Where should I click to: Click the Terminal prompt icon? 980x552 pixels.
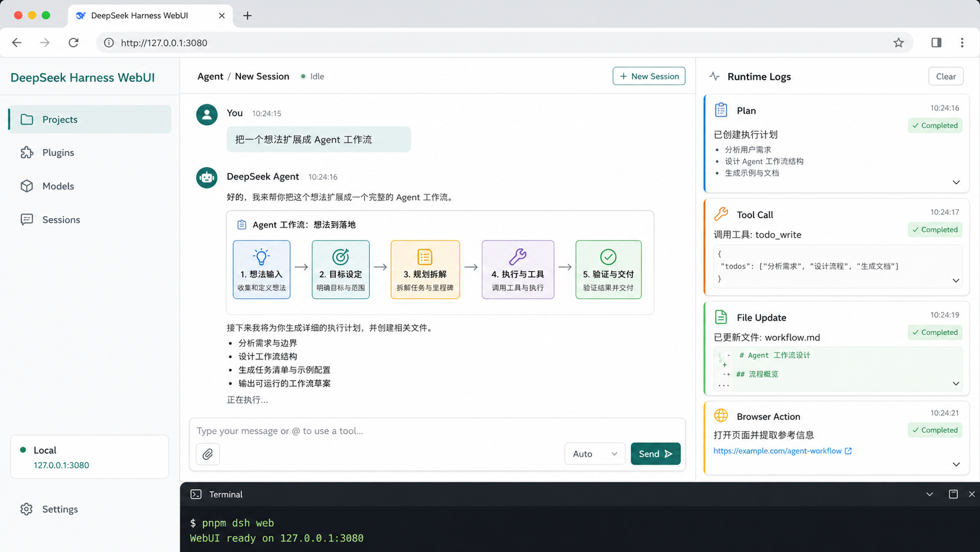[196, 495]
